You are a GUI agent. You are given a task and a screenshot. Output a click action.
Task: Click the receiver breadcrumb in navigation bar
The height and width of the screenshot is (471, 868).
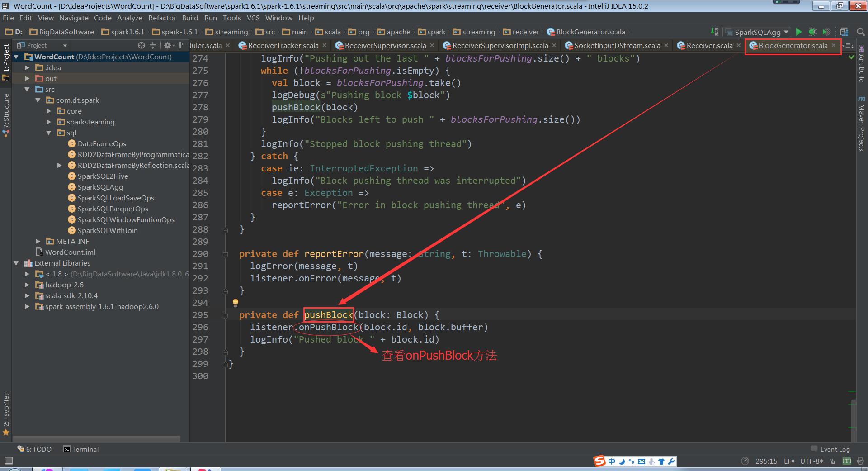click(521, 32)
